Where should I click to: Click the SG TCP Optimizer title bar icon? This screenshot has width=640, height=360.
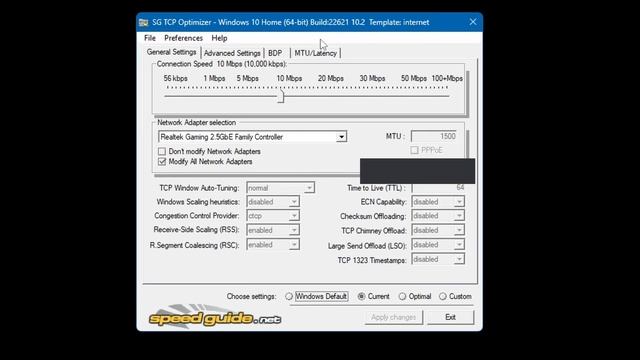[x=143, y=22]
